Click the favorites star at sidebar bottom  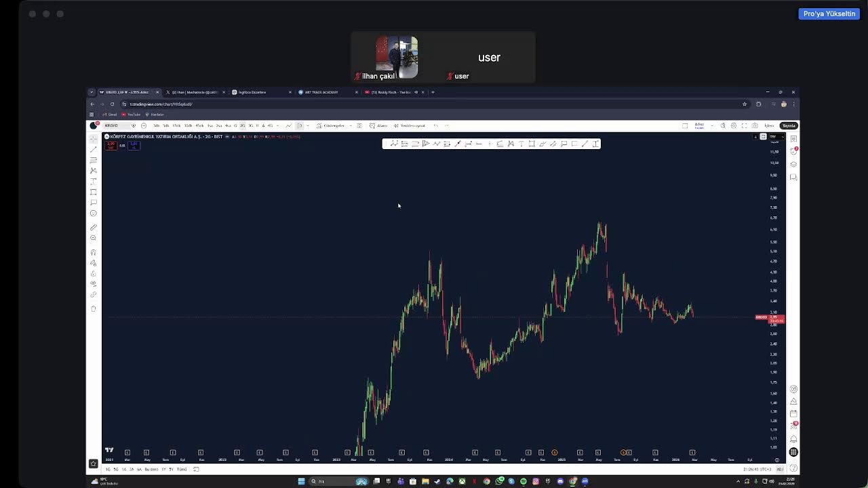coord(94,464)
